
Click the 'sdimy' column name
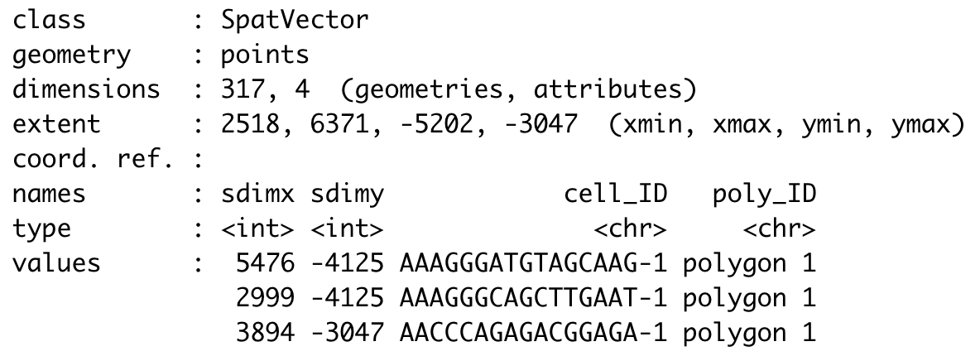click(x=348, y=195)
